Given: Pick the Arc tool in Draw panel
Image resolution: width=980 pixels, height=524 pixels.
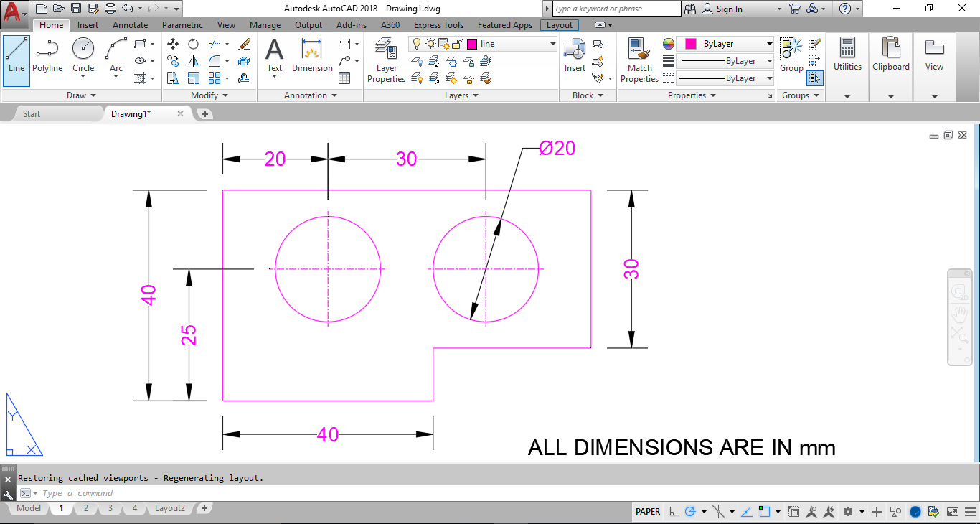Looking at the screenshot, I should 116,56.
